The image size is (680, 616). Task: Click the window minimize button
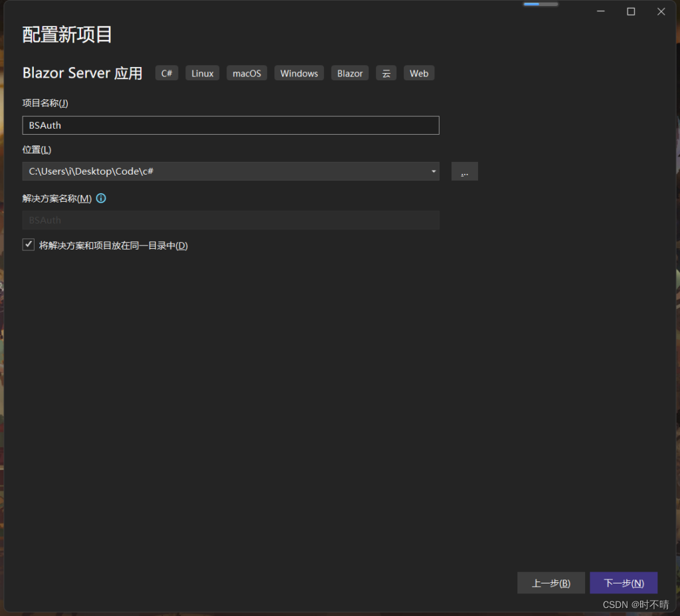(600, 11)
